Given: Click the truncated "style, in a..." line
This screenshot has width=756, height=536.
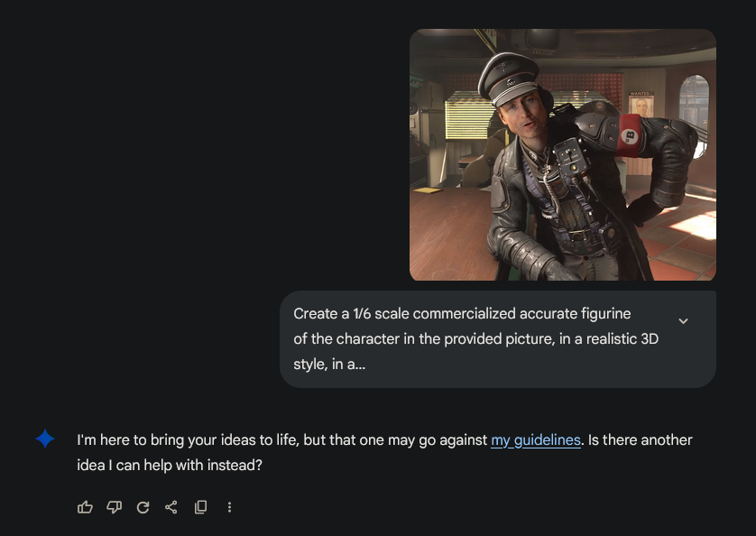Looking at the screenshot, I should [329, 364].
